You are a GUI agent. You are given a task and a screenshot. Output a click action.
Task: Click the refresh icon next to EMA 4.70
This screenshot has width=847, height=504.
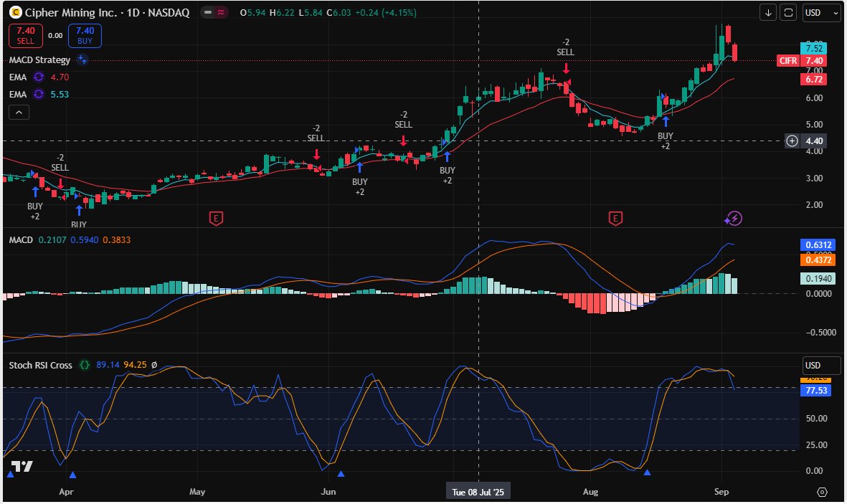pyautogui.click(x=38, y=77)
